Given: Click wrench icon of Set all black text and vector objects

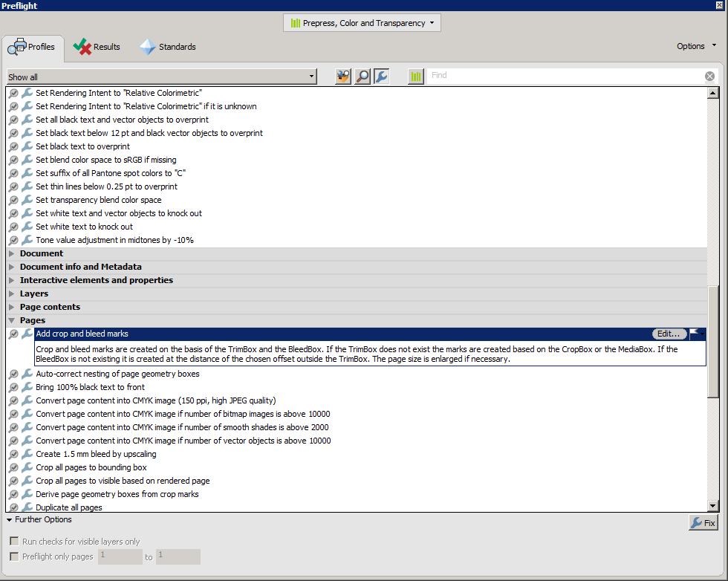Looking at the screenshot, I should point(27,120).
